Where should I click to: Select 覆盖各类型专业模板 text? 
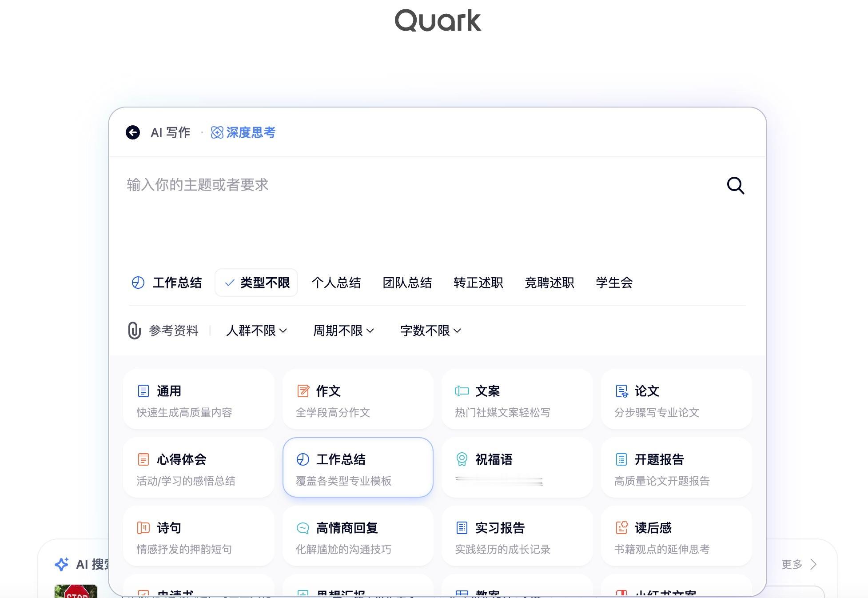pos(344,481)
